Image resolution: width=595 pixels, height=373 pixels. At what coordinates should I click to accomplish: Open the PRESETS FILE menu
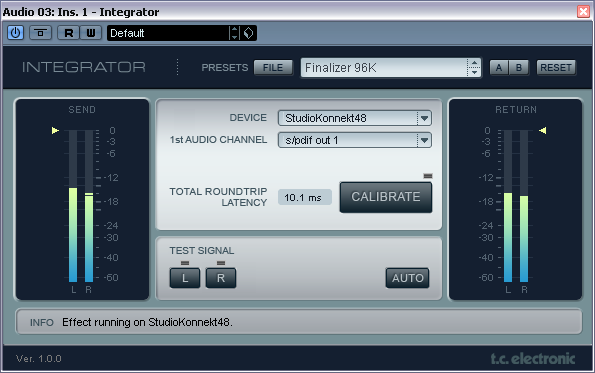(x=273, y=68)
